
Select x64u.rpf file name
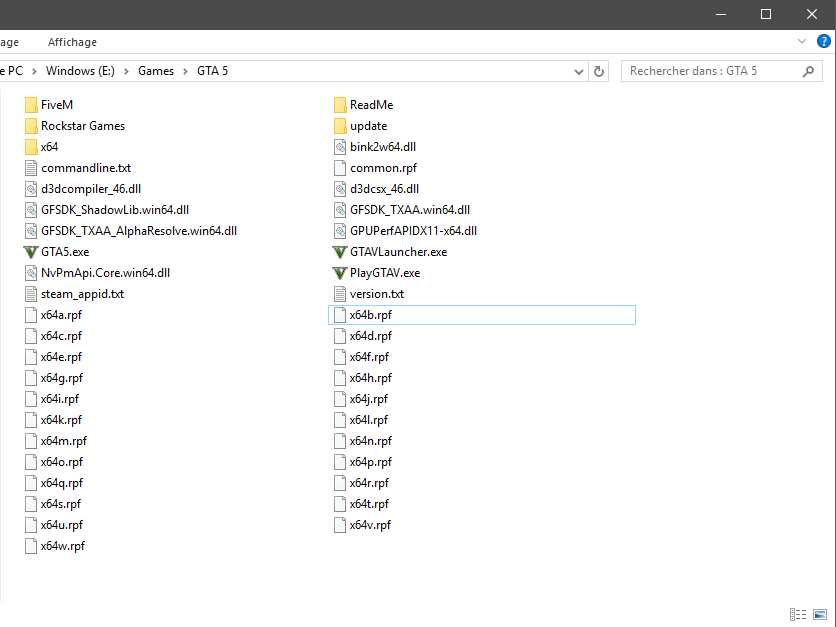coord(62,525)
